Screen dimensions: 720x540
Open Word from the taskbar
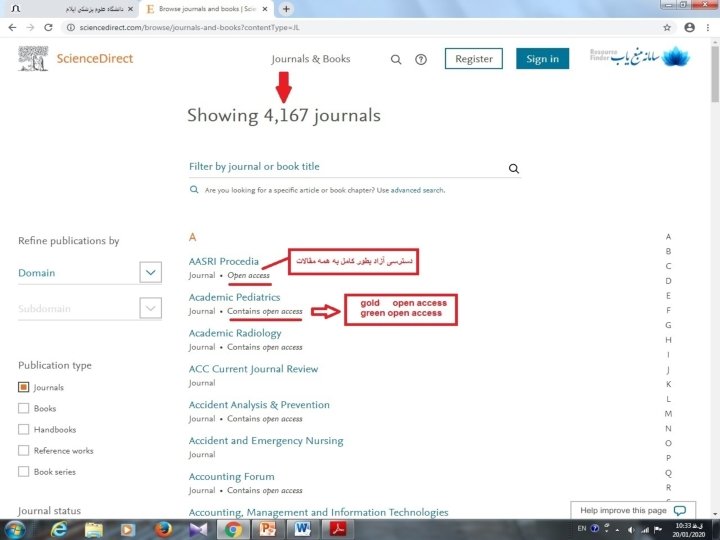pos(303,529)
